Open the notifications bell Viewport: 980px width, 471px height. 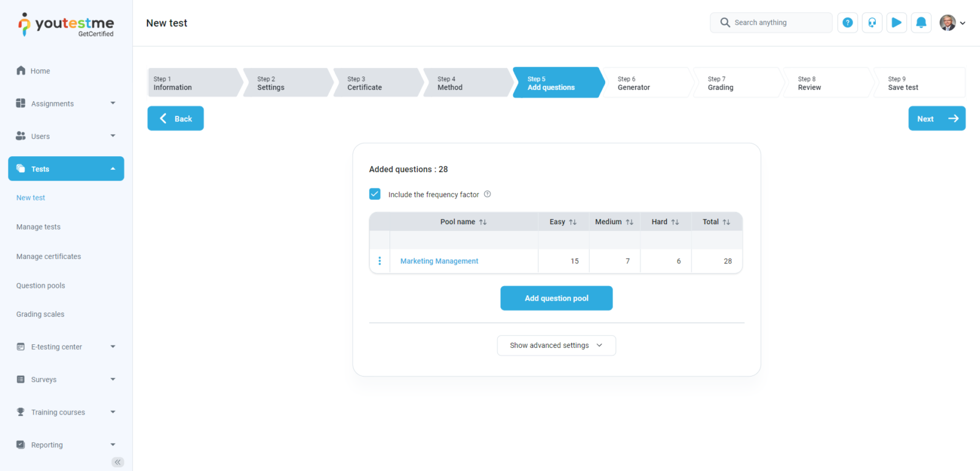[x=921, y=23]
